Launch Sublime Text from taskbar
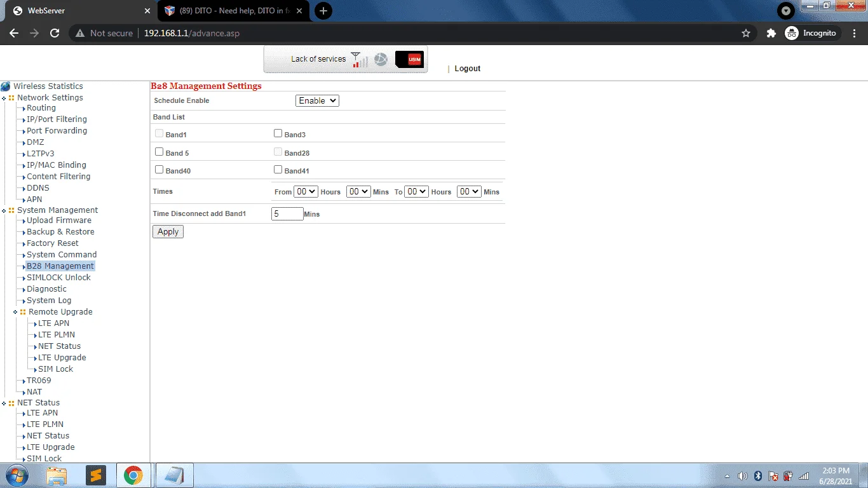 (95, 475)
